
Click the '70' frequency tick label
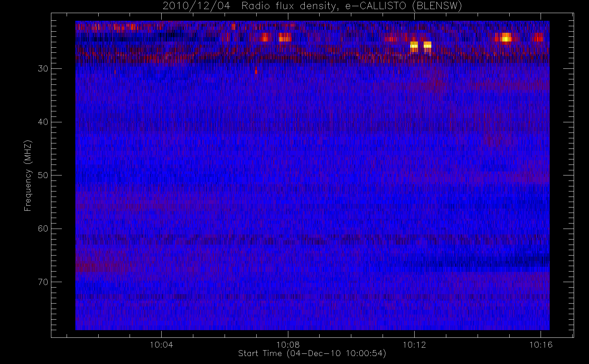pyautogui.click(x=43, y=282)
